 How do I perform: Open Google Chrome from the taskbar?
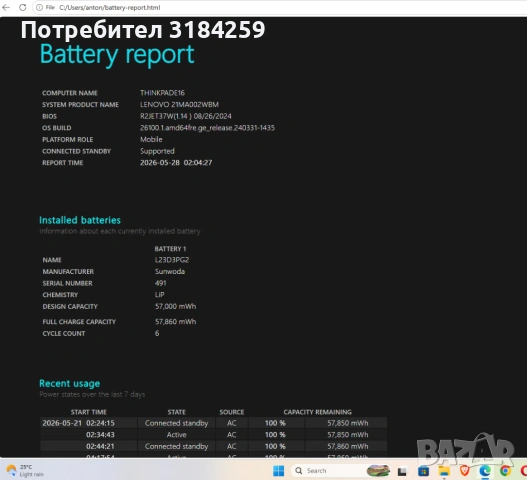point(505,471)
